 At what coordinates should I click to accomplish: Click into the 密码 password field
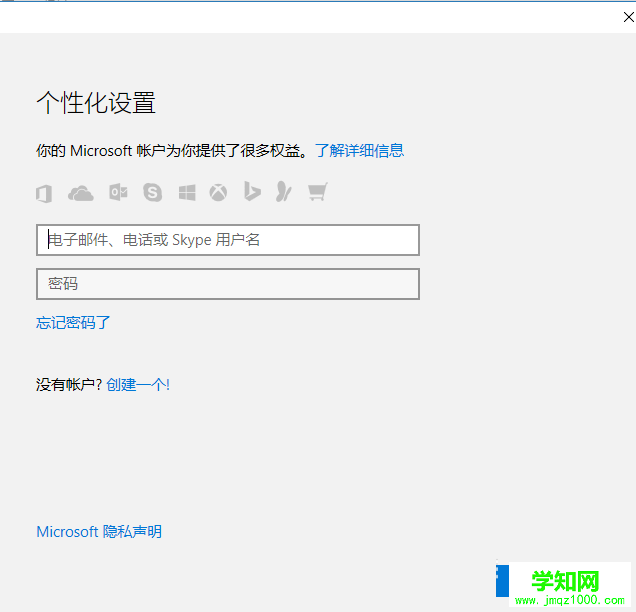[x=228, y=284]
